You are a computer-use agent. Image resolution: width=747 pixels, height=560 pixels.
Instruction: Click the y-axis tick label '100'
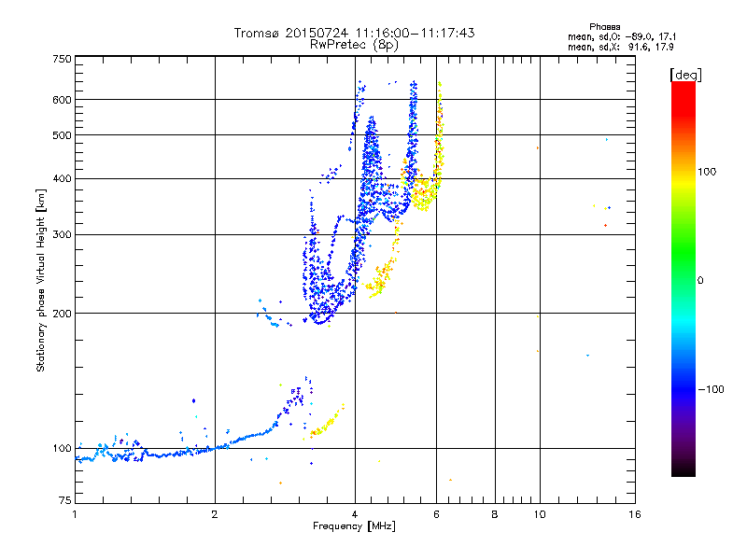(62, 448)
